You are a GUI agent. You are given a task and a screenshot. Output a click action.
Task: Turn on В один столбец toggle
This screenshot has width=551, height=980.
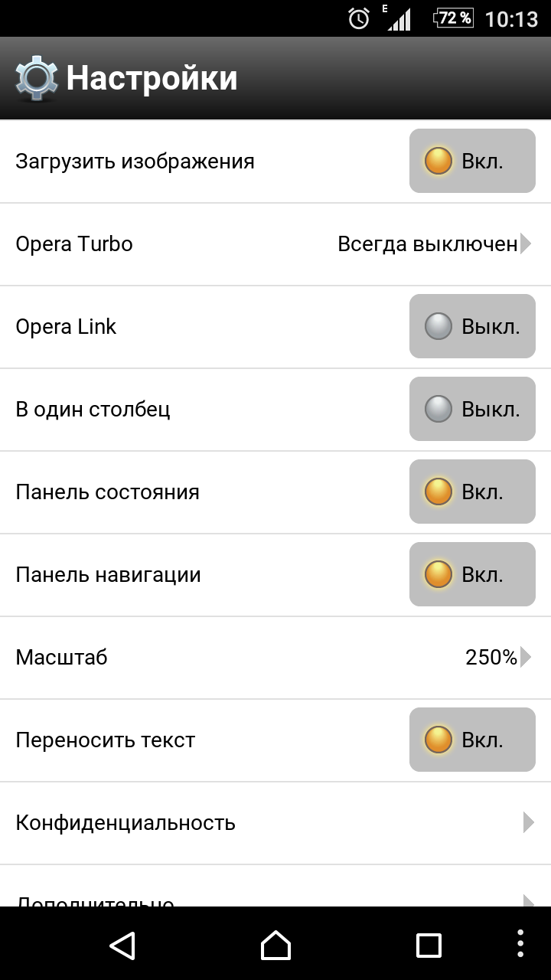click(471, 409)
